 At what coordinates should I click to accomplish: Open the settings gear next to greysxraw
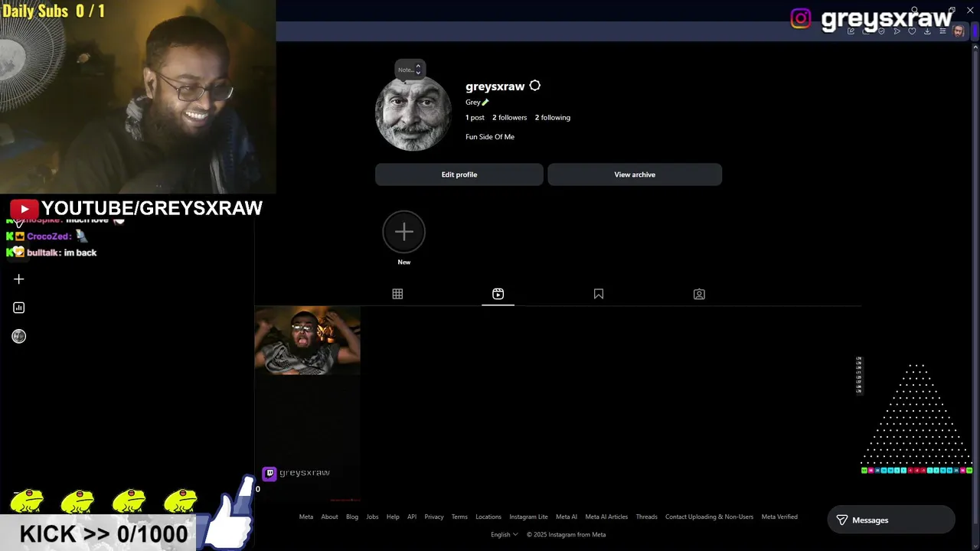tap(535, 86)
